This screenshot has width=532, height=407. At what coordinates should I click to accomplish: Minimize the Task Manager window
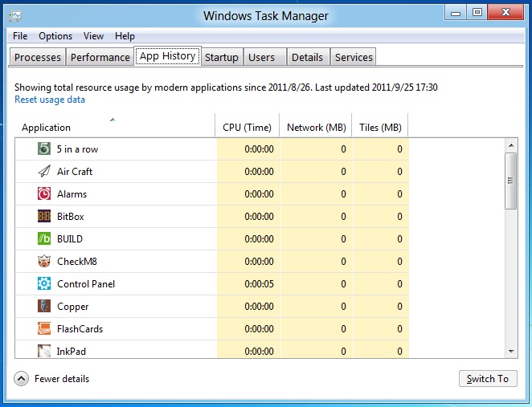tap(456, 13)
